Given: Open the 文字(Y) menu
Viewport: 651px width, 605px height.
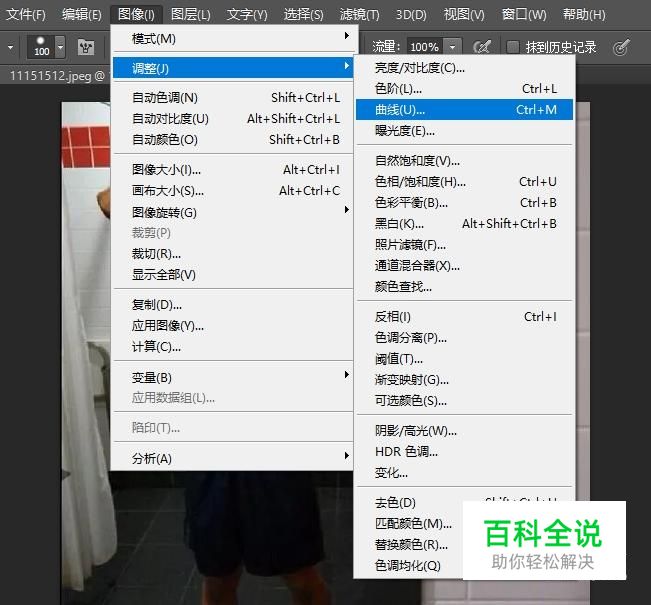Looking at the screenshot, I should coord(247,15).
